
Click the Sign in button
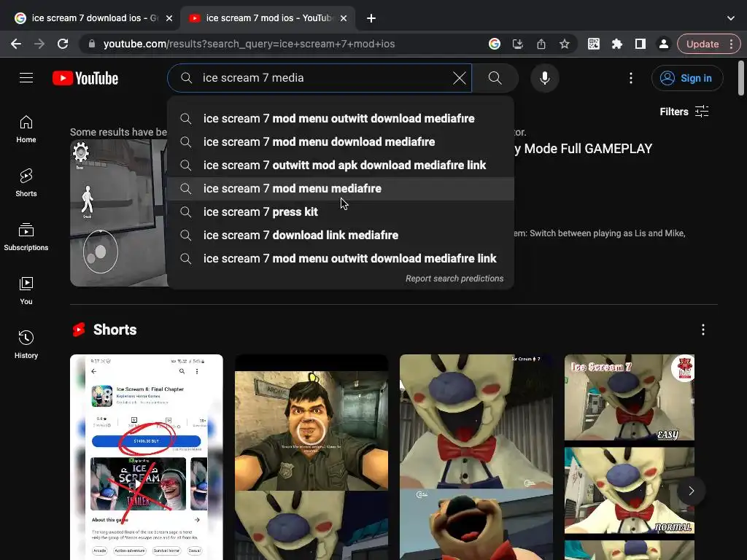[x=687, y=78]
